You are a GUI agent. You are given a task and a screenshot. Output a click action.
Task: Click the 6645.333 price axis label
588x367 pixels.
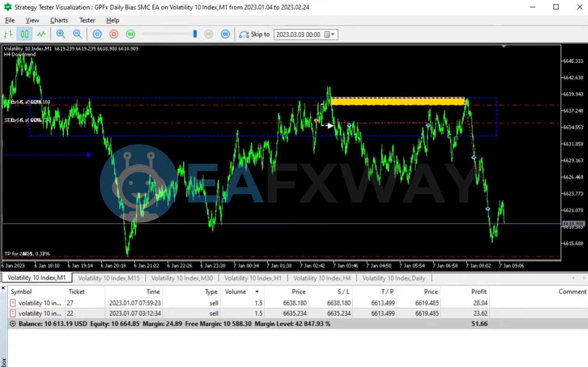573,61
